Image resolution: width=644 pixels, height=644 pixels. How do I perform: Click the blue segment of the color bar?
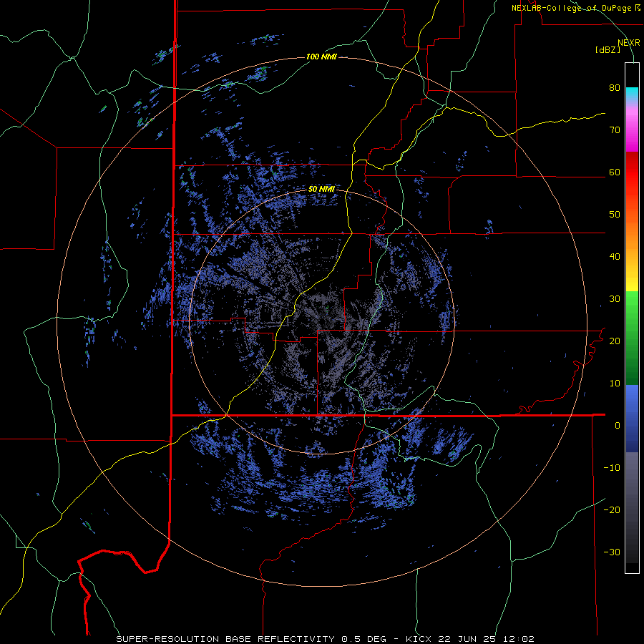(x=632, y=419)
